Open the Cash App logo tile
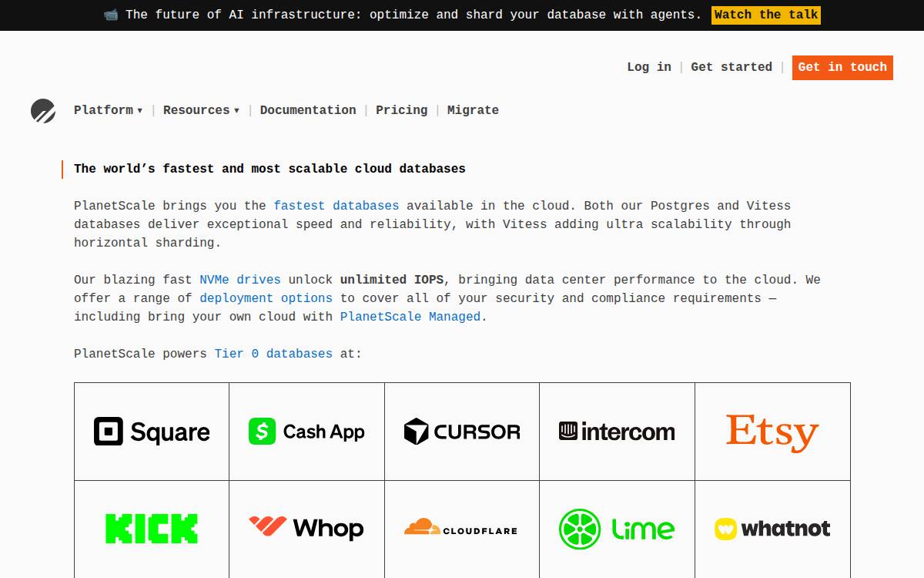The image size is (924, 578). click(x=307, y=432)
